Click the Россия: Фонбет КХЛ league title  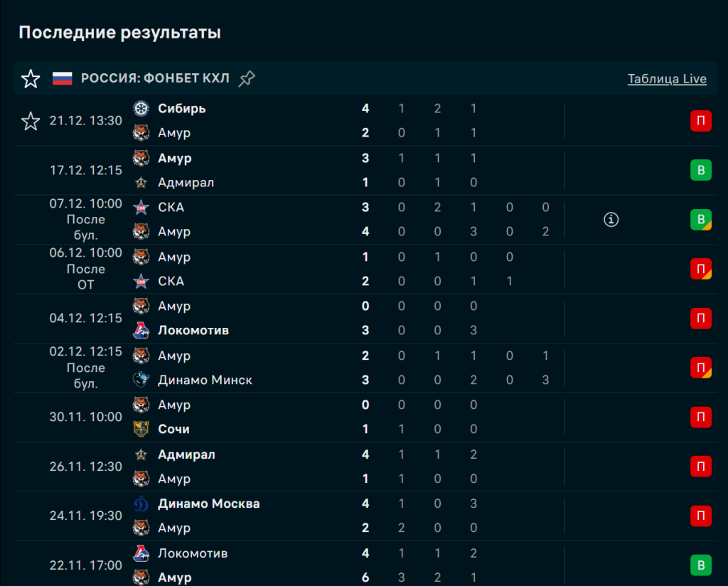tap(155, 78)
